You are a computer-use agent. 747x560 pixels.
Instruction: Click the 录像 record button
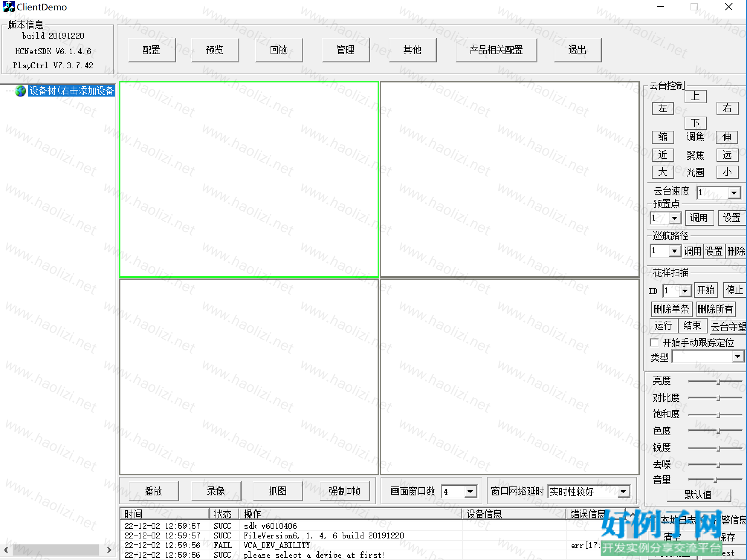216,491
